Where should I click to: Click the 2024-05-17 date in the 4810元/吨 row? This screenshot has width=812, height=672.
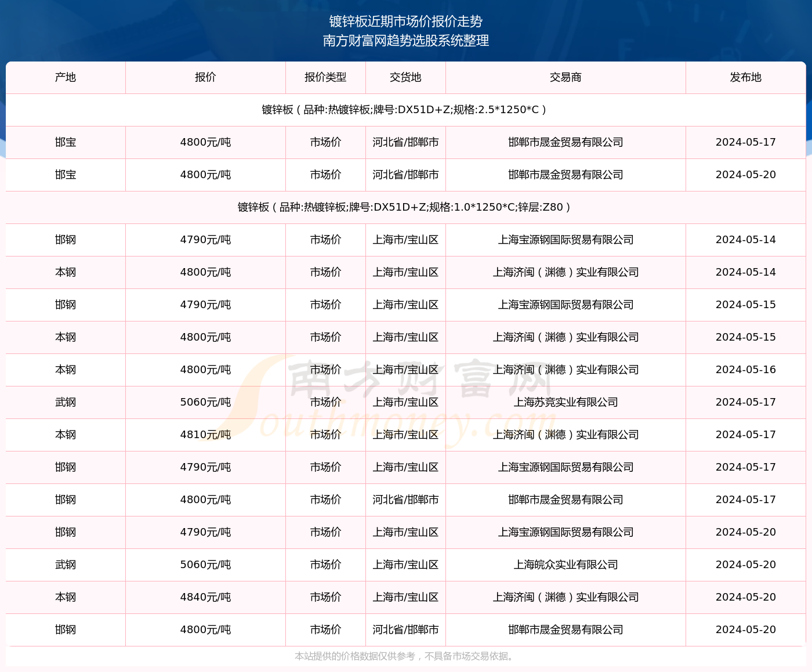745,435
